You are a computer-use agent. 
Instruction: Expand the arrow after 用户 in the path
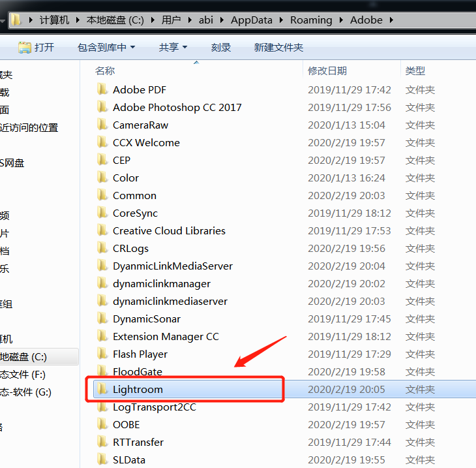pyautogui.click(x=190, y=20)
